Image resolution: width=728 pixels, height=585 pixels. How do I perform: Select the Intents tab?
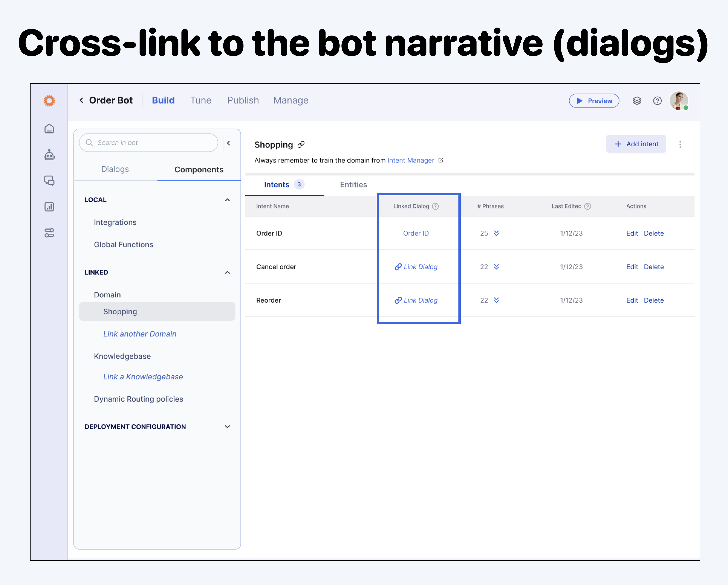(x=284, y=185)
